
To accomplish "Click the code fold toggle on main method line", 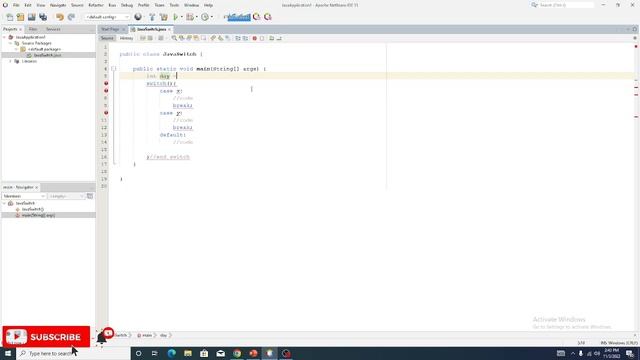I will click(x=114, y=69).
